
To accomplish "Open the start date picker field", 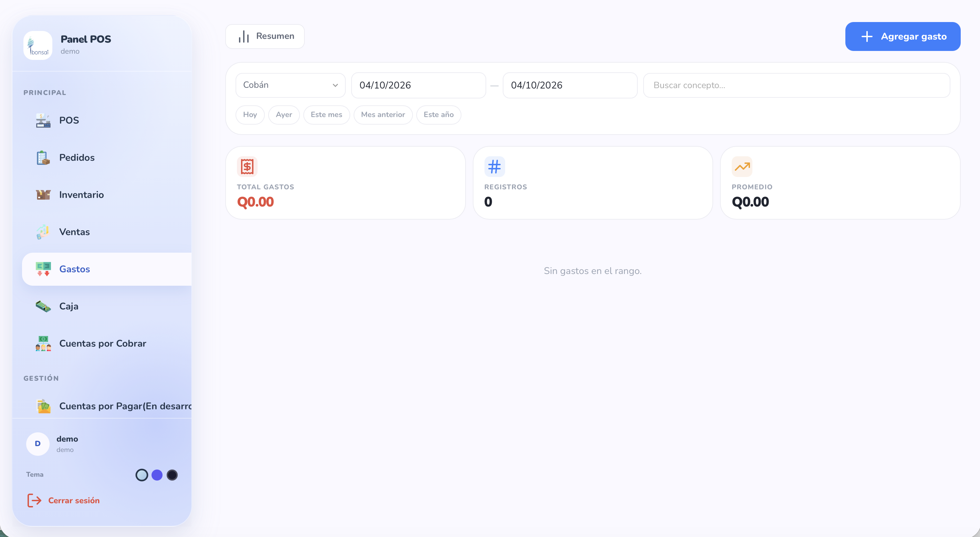I will tap(418, 85).
